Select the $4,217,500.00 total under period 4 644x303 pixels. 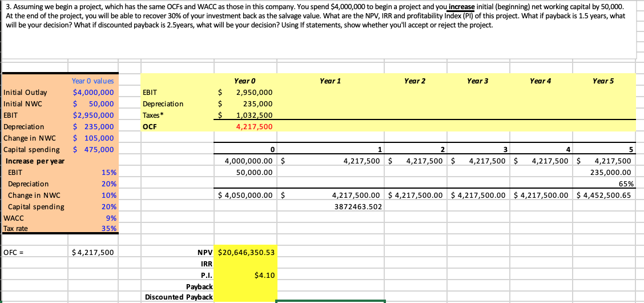pos(541,196)
